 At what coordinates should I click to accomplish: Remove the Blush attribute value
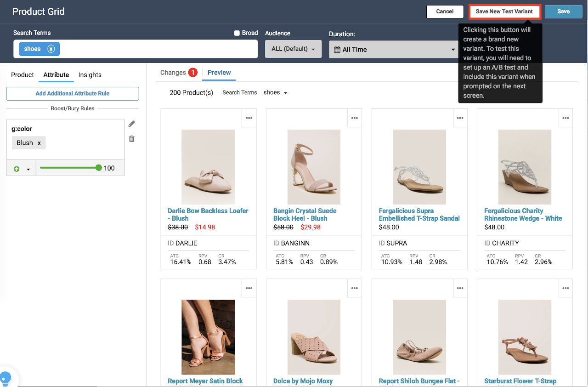coord(39,143)
